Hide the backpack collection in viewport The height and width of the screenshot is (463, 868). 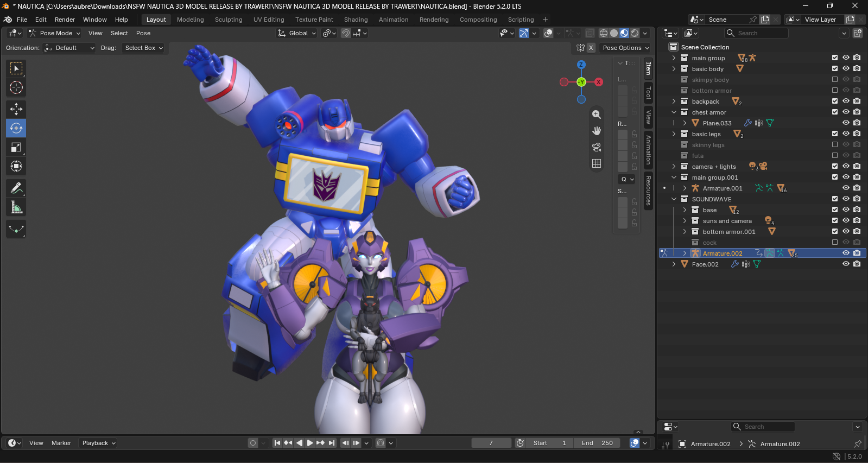coord(846,102)
